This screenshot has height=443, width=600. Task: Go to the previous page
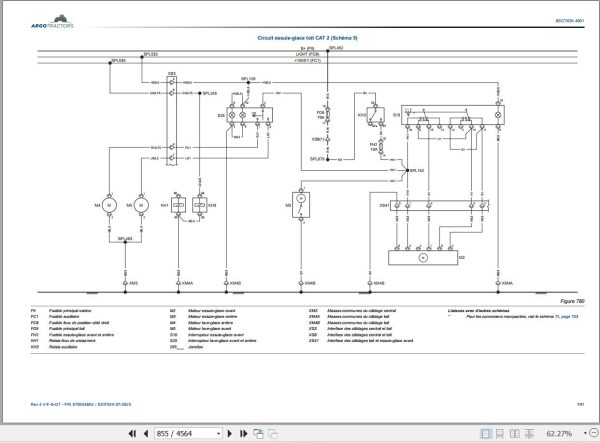146,433
